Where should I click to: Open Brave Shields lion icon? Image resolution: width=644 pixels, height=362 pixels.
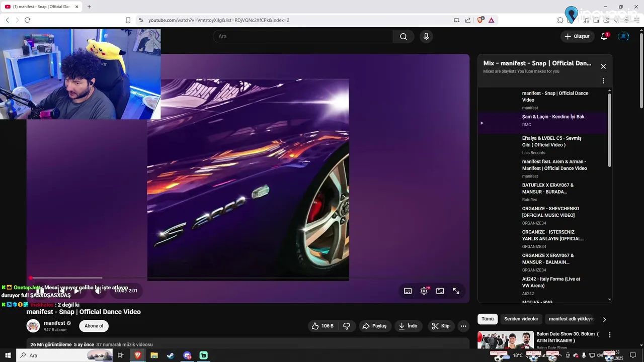(480, 20)
